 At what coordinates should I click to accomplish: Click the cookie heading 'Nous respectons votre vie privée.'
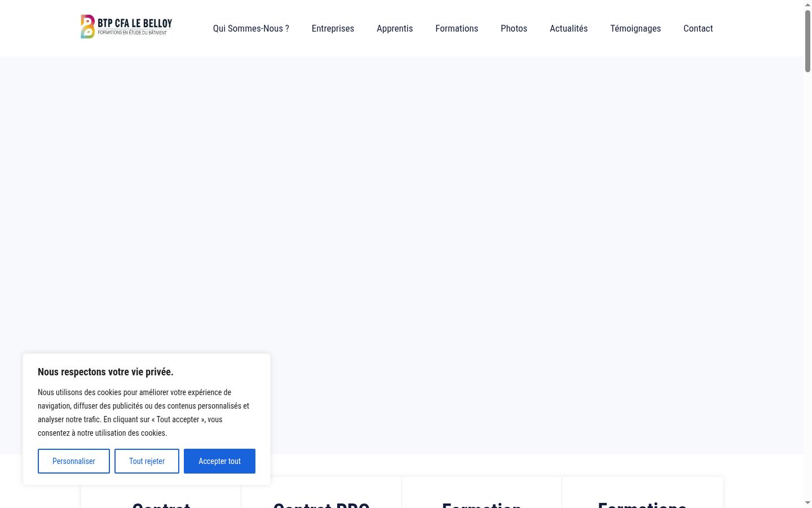105,372
